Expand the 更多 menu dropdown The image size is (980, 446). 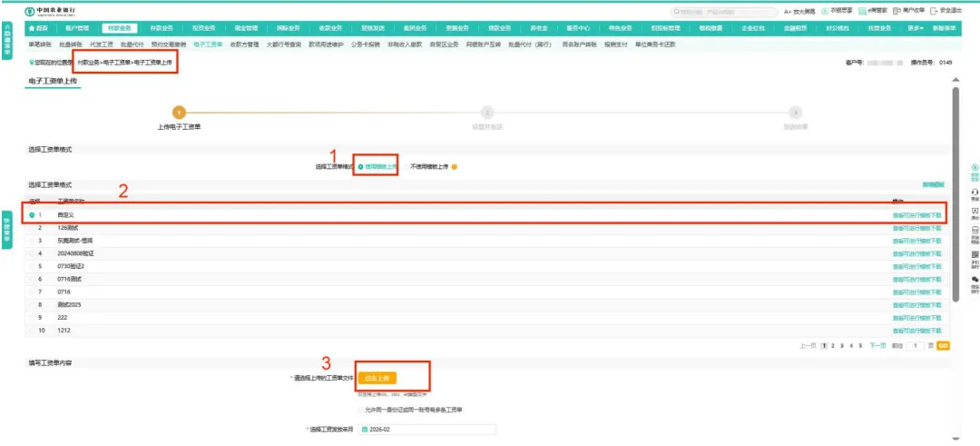click(916, 28)
